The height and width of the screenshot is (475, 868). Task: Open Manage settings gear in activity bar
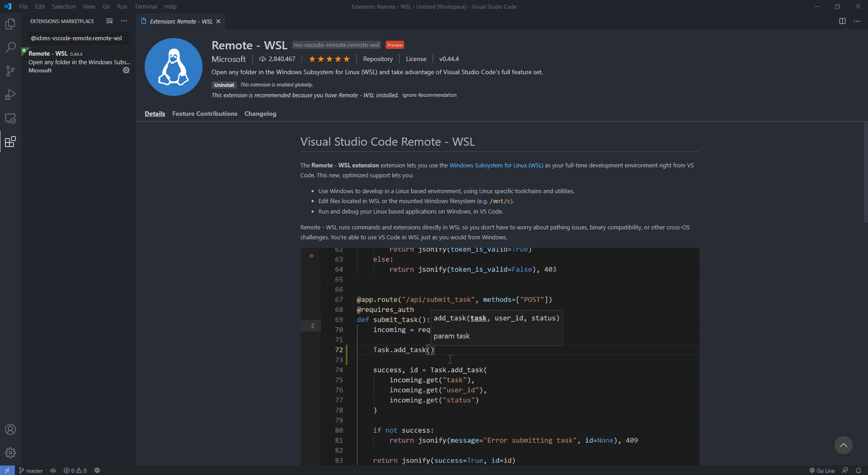tap(10, 452)
